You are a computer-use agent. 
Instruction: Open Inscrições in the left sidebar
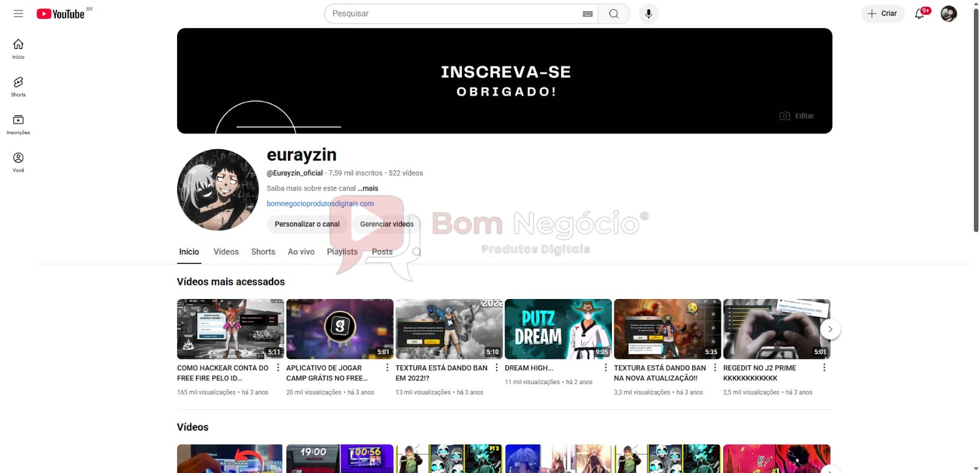18,124
